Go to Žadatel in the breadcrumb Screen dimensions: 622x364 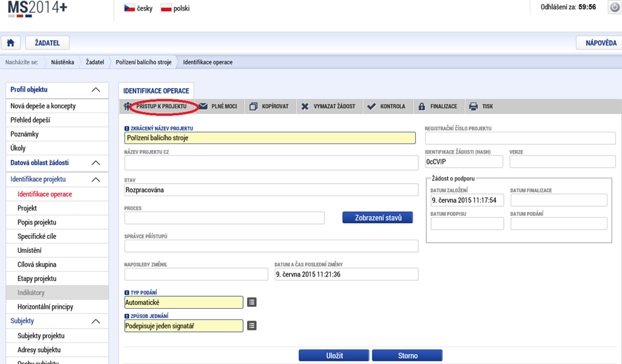coord(95,62)
